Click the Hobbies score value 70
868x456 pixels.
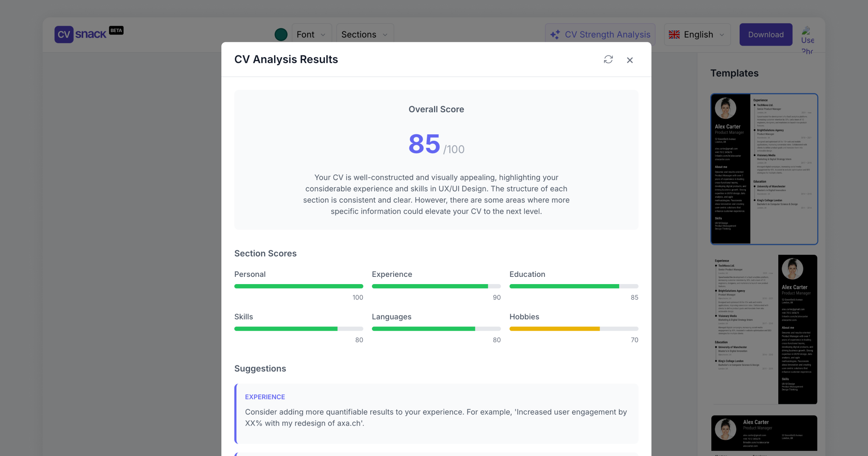tap(634, 340)
